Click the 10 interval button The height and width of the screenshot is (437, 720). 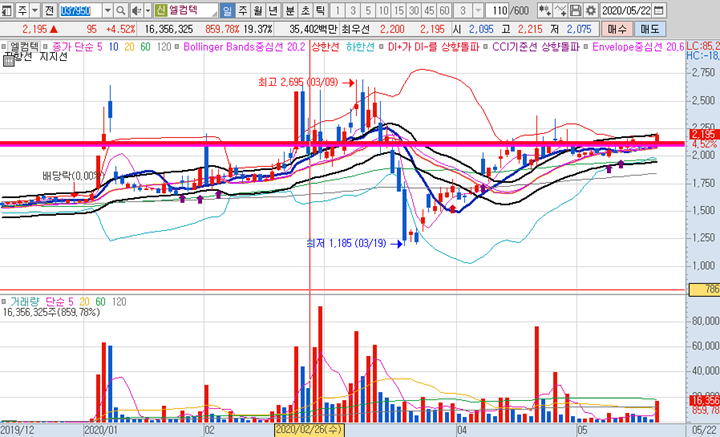pos(384,10)
